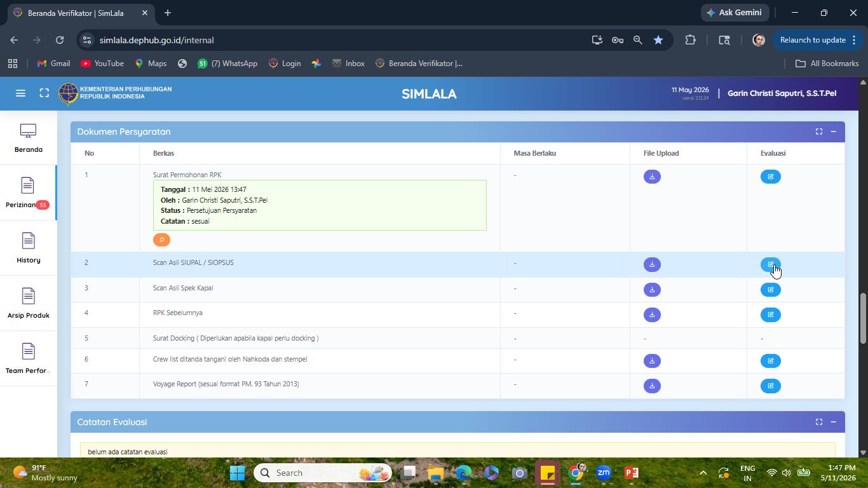
Task: Open File Explorer from the taskbar
Action: [x=435, y=473]
